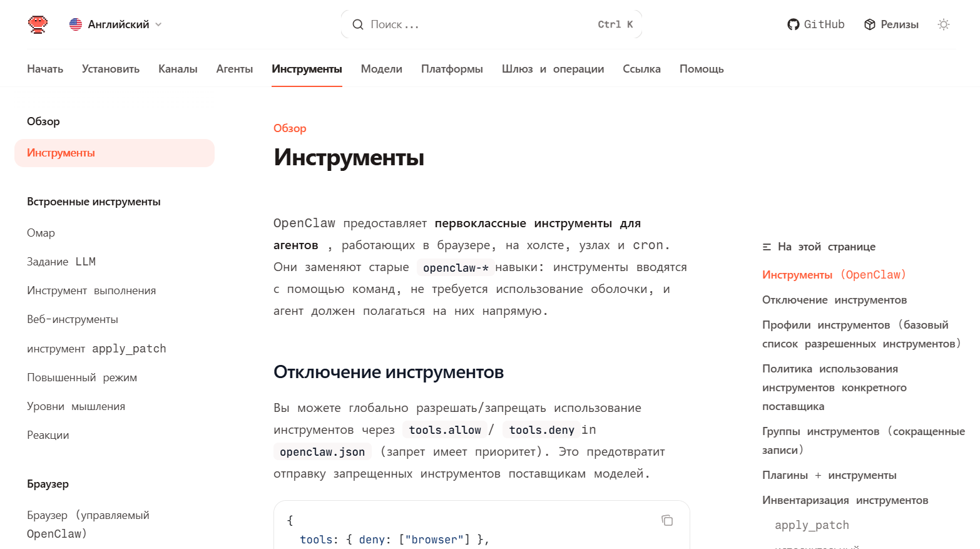Copy the code block using the copy icon

[667, 520]
